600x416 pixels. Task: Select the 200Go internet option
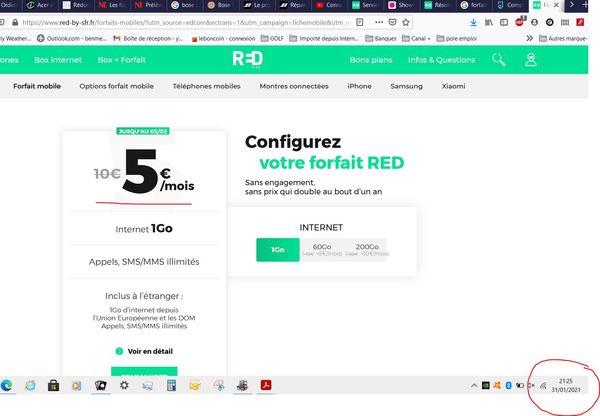(x=367, y=250)
